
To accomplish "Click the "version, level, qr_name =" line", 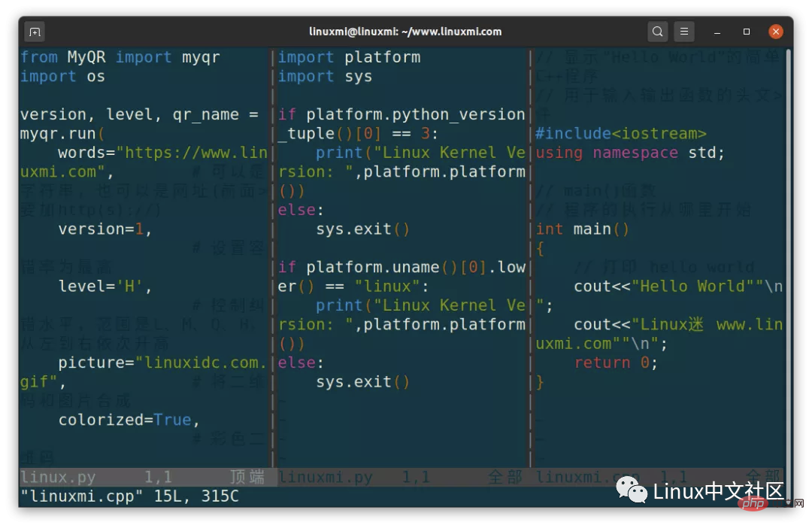I will (x=139, y=114).
